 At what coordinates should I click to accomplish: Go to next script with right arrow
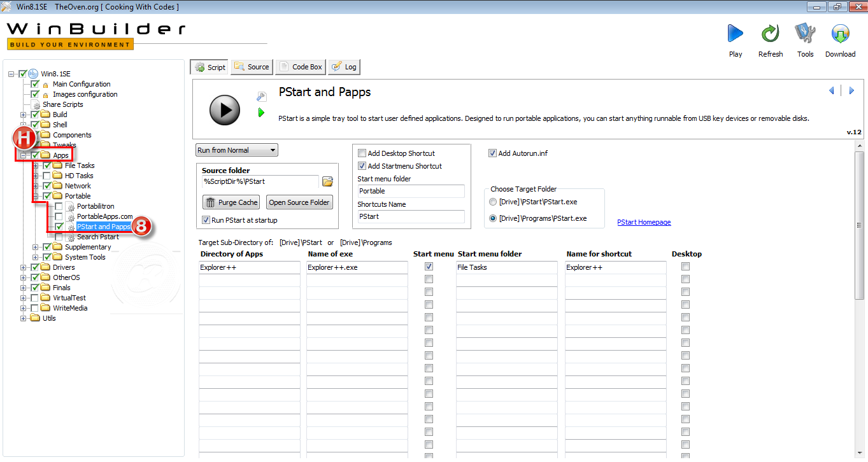(851, 91)
